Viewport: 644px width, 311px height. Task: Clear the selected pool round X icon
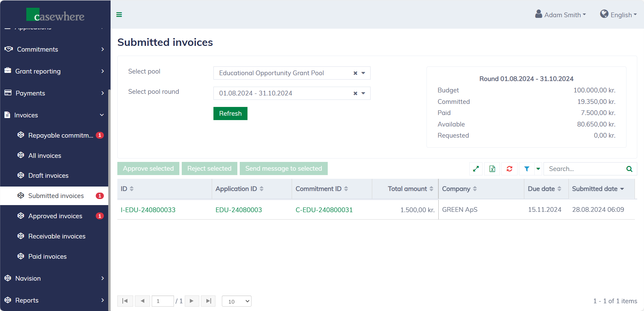pos(355,93)
